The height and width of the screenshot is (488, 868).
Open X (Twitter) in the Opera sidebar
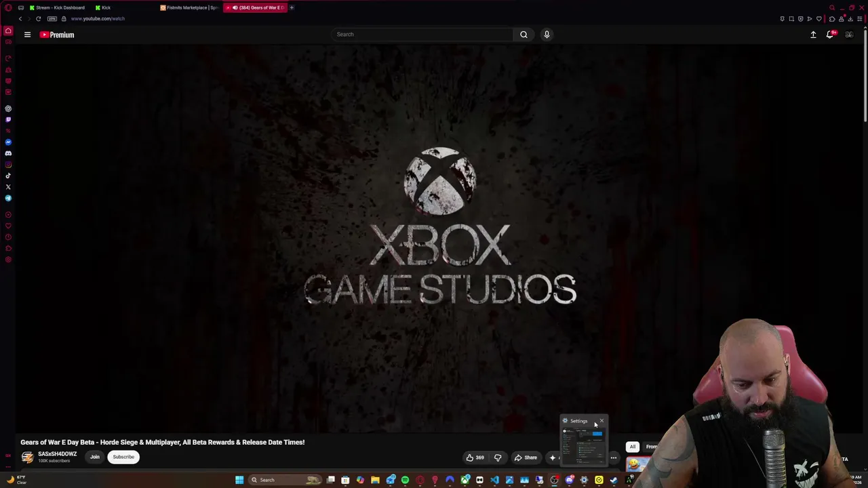pyautogui.click(x=8, y=187)
